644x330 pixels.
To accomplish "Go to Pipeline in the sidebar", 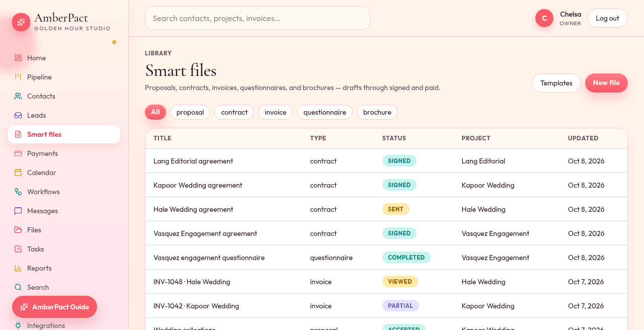I will (64, 77).
